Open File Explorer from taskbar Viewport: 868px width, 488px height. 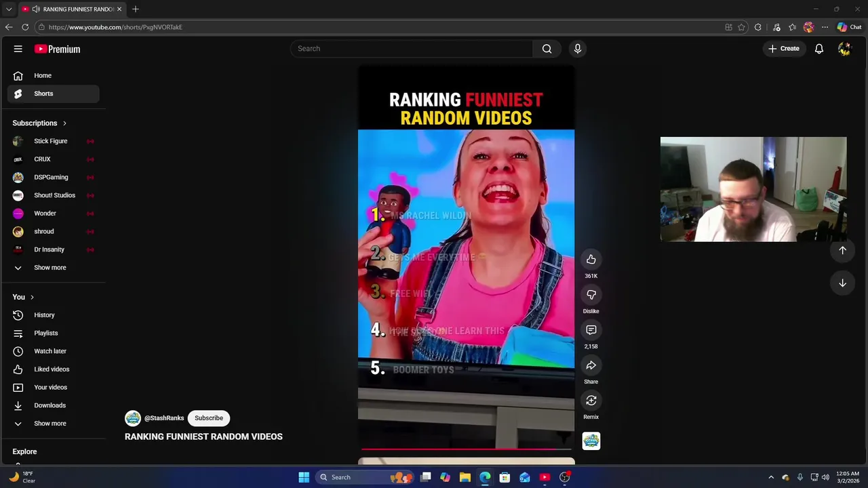465,477
